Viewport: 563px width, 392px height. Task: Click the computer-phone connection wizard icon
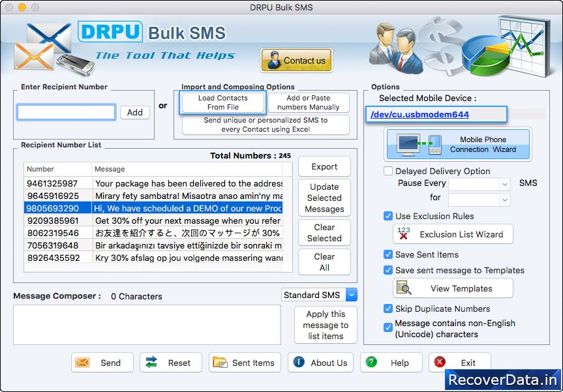pyautogui.click(x=419, y=145)
